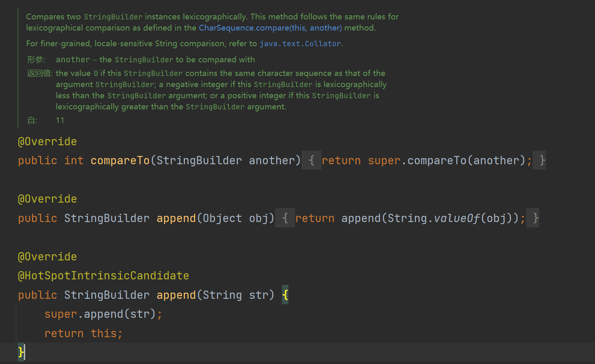Click the valueOf call in append
The height and width of the screenshot is (364, 595).
tap(456, 218)
